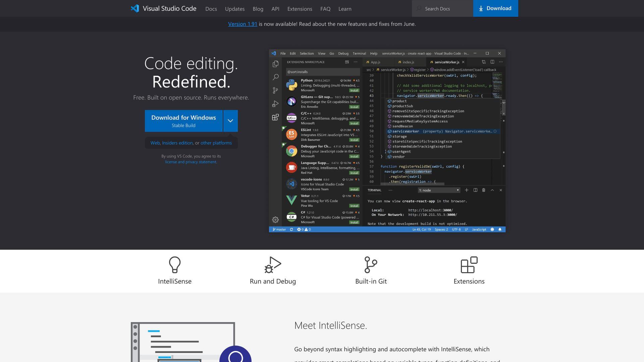Viewport: 644px width, 362px height.
Task: Click the new terminal plus icon
Action: click(466, 190)
